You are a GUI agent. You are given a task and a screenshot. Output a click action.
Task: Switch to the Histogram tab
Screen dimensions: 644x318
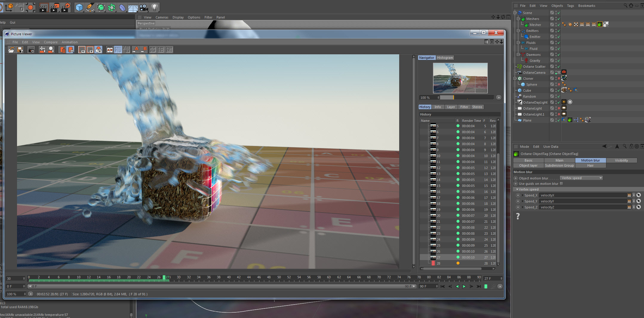[445, 58]
